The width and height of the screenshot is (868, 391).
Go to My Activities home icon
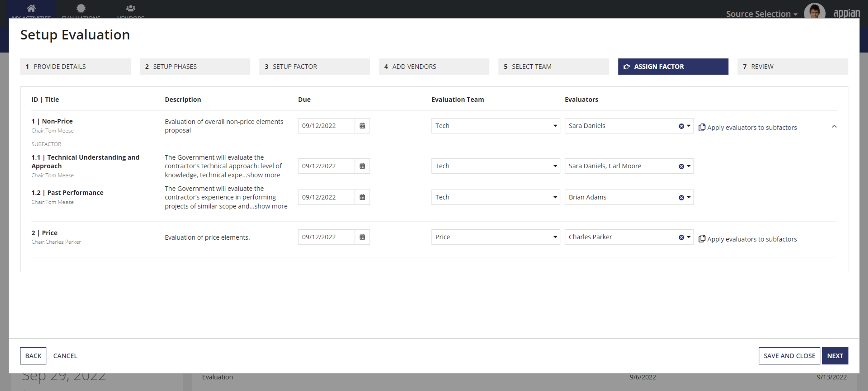(31, 8)
